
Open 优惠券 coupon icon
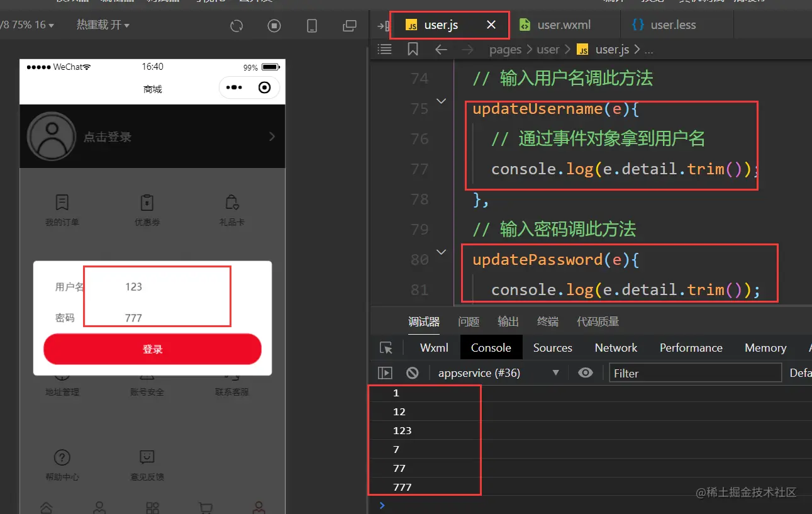point(147,202)
